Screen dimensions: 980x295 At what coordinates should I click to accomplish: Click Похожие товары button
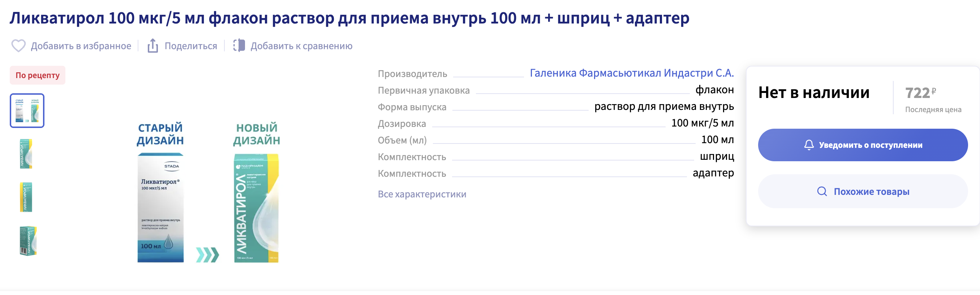863,192
